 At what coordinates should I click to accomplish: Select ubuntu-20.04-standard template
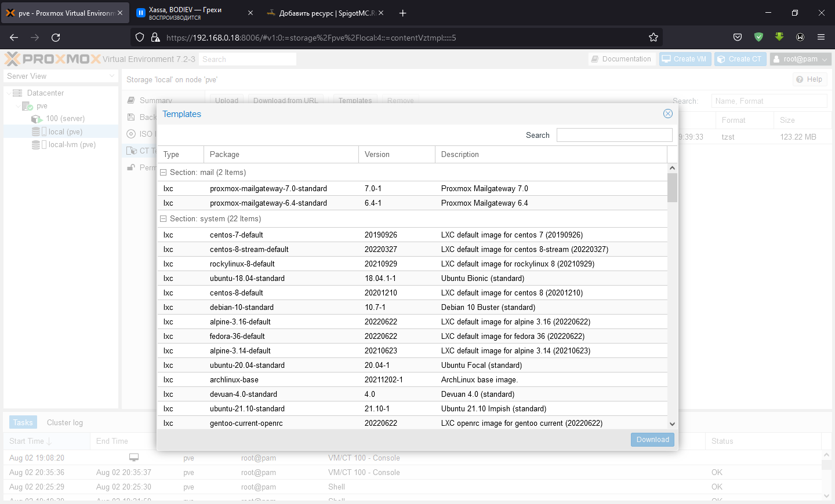[412, 365]
